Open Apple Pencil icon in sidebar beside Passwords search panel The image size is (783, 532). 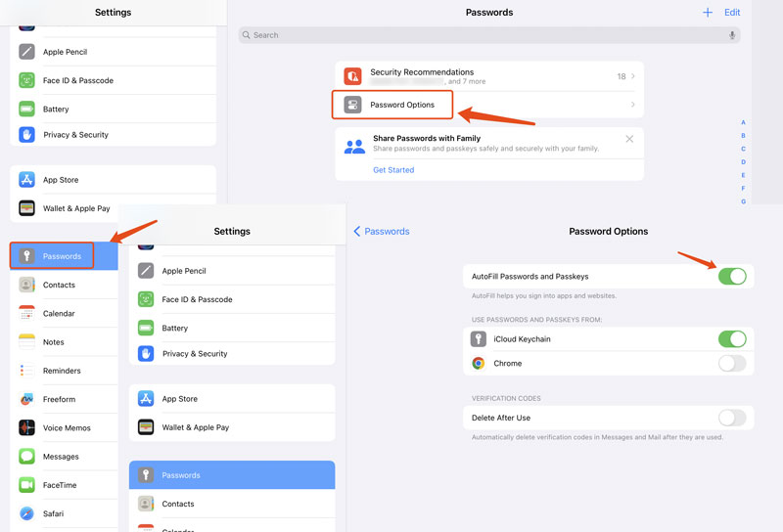pos(27,52)
